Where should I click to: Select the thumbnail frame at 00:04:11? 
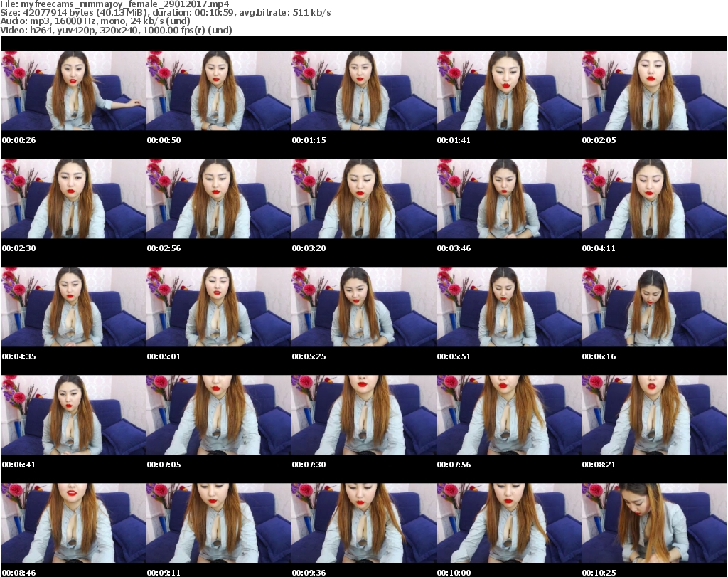pyautogui.click(x=654, y=198)
